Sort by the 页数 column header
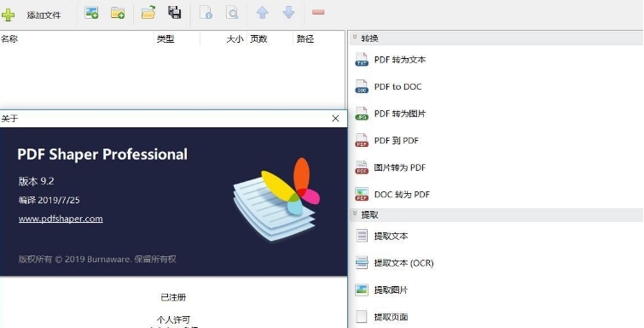Viewport: 644px width, 328px height. 258,38
